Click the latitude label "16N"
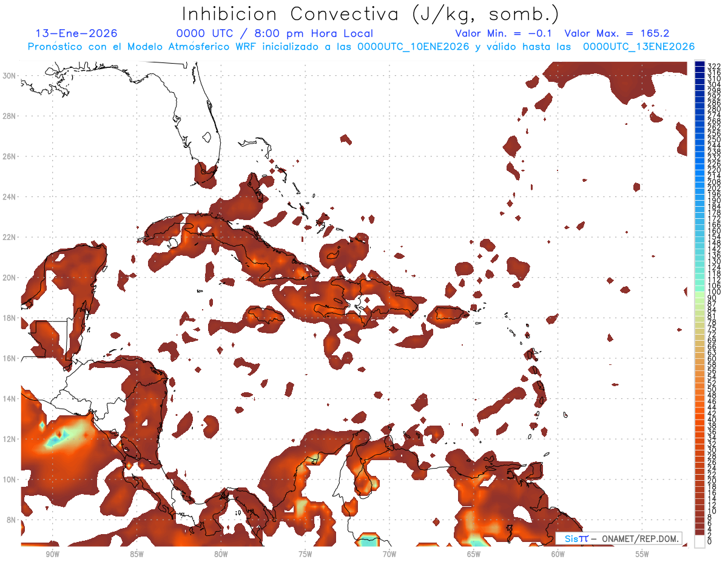 pyautogui.click(x=10, y=358)
